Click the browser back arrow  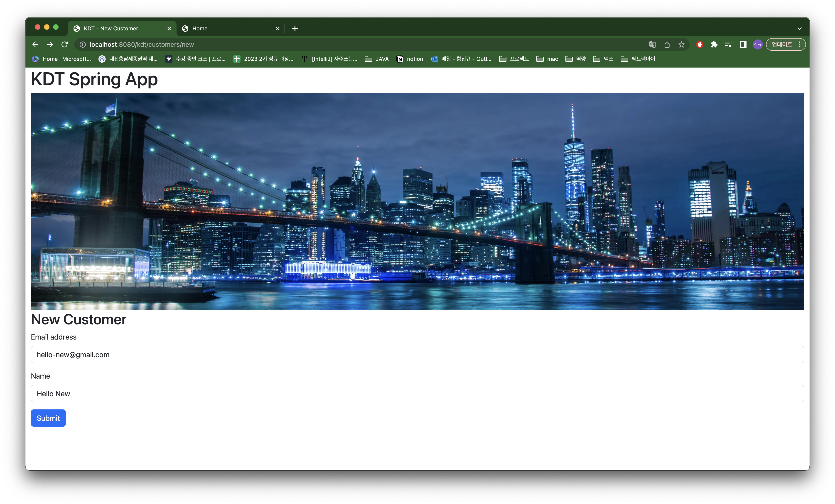click(x=35, y=44)
